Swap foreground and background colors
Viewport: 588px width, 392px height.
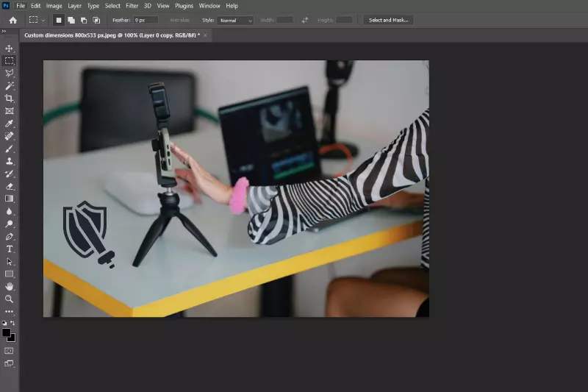(12, 323)
